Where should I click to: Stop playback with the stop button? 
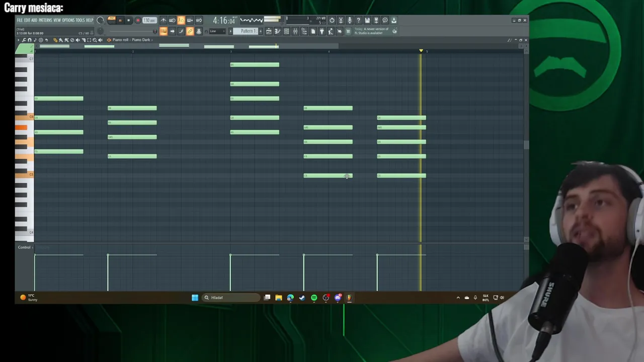pos(129,20)
